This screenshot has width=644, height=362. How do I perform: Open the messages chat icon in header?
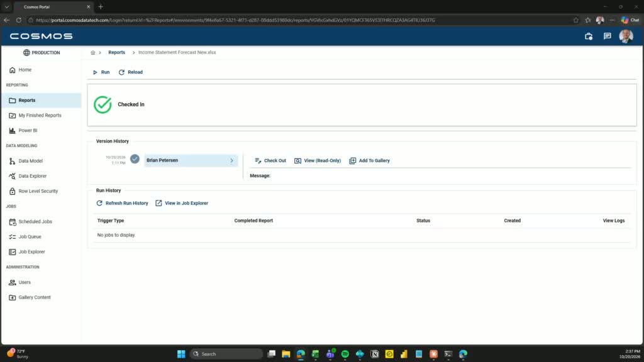coord(607,36)
